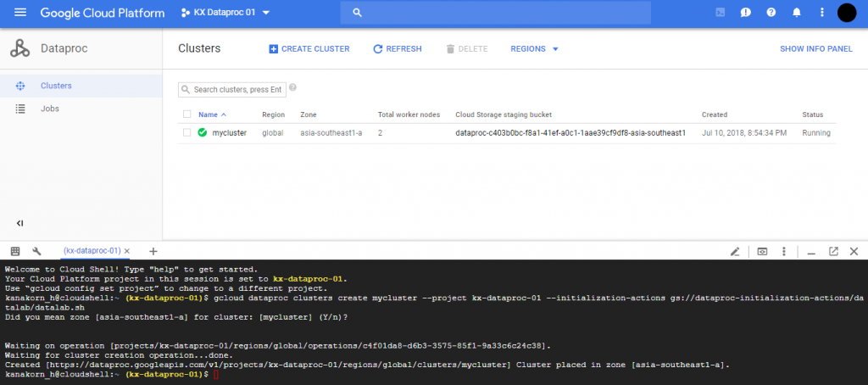The image size is (868, 385).
Task: Click the Cloud Shell web preview icon
Action: [x=762, y=252]
